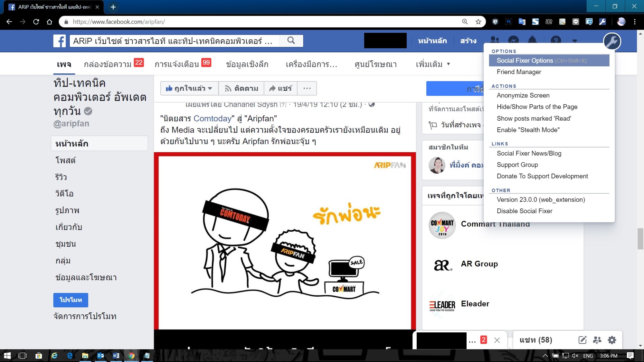Click the Facebook logo icon
The height and width of the screenshot is (362, 644).
pos(60,41)
